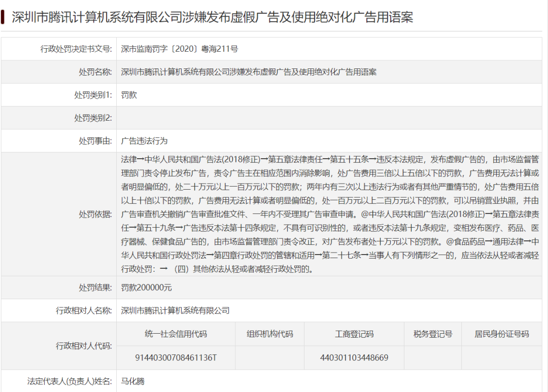Click the credit code 91440300708461136T
Image resolution: width=548 pixels, height=392 pixels.
pos(176,358)
